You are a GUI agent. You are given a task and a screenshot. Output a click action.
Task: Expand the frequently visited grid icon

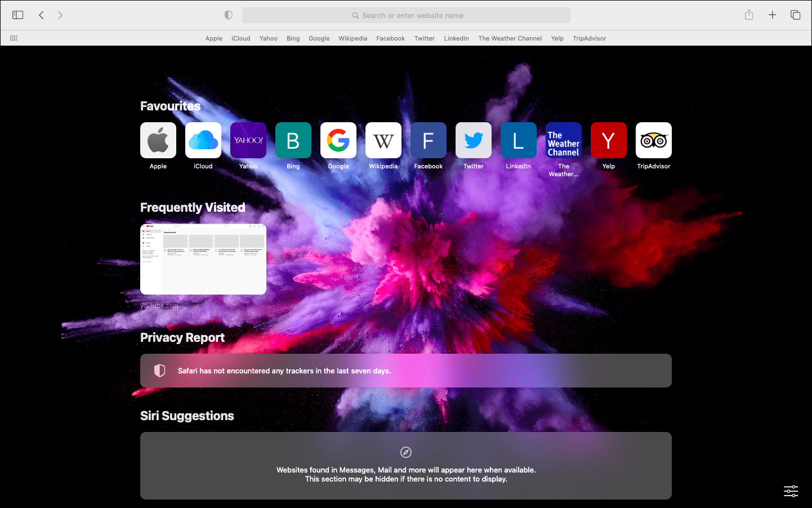coord(14,38)
